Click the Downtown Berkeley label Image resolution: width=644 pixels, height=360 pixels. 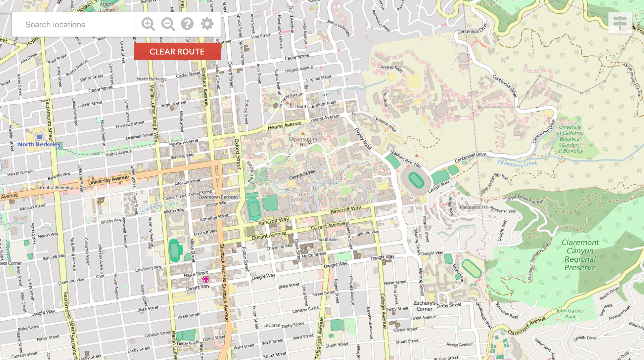218,197
